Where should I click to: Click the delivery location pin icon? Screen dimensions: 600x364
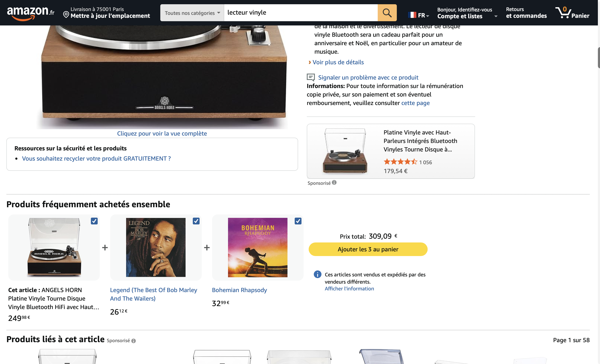(x=66, y=15)
